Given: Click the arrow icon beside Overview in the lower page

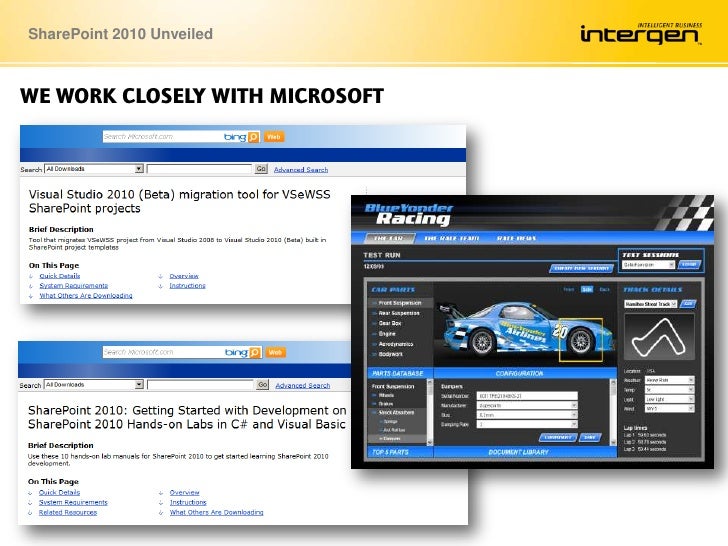Looking at the screenshot, I should coord(161,493).
